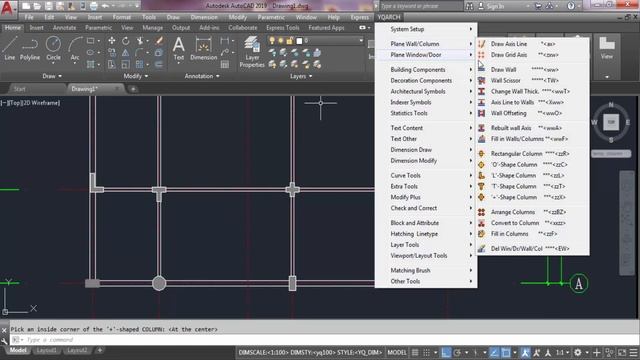Add new drawing tab with plus
Image resolution: width=640 pixels, height=360 pixels.
(133, 89)
